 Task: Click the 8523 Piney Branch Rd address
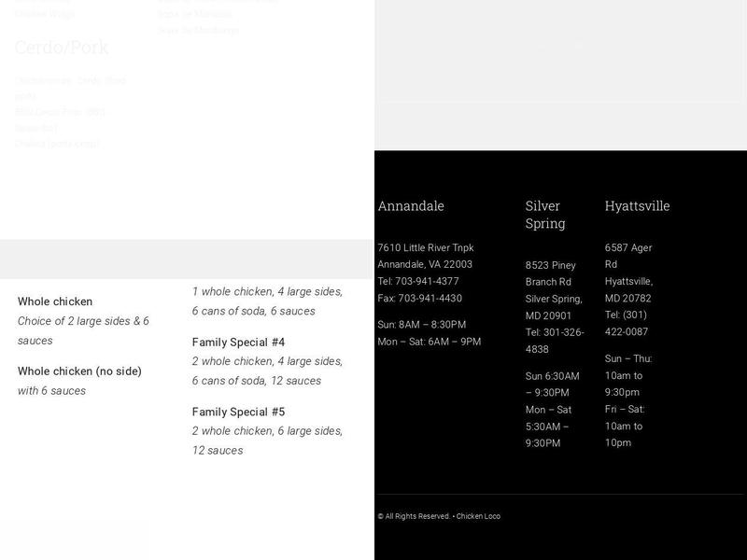(550, 273)
